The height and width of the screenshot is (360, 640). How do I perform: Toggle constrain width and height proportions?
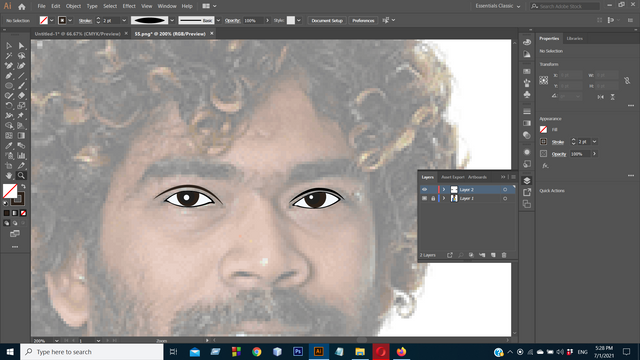coord(627,80)
